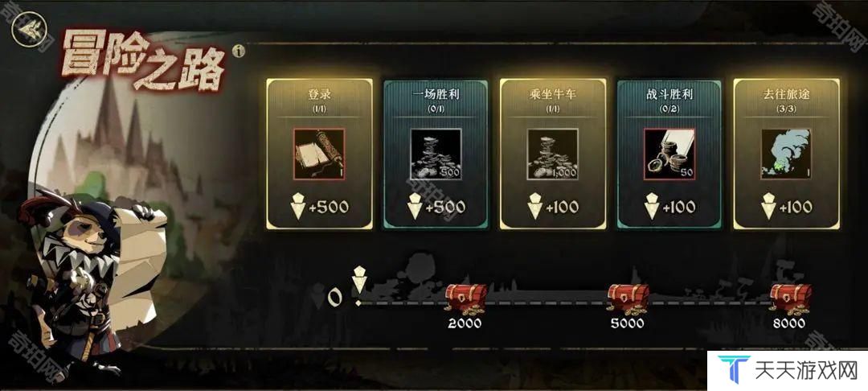
Task: Click the 500 silver pile in 一场胜利 card
Action: 436,154
